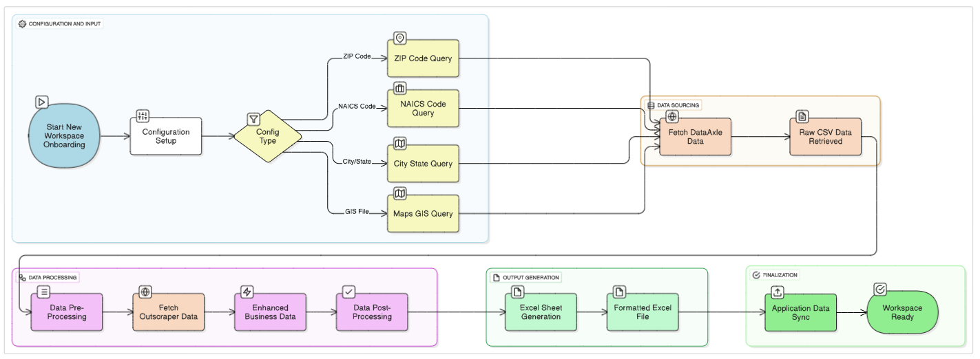Screen dimensions: 980x359
Task: Click the sliders icon above Configuration Setup
Action: pyautogui.click(x=143, y=116)
